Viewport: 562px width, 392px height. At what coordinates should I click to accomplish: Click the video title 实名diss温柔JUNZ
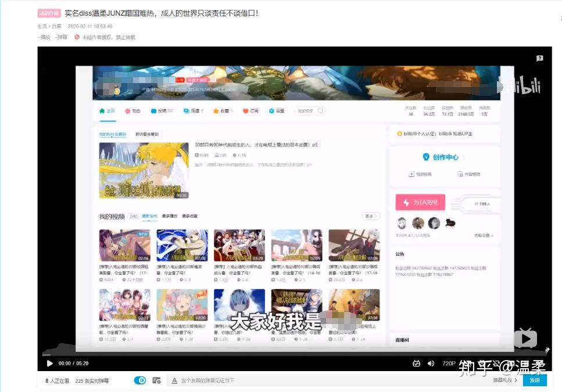[162, 13]
